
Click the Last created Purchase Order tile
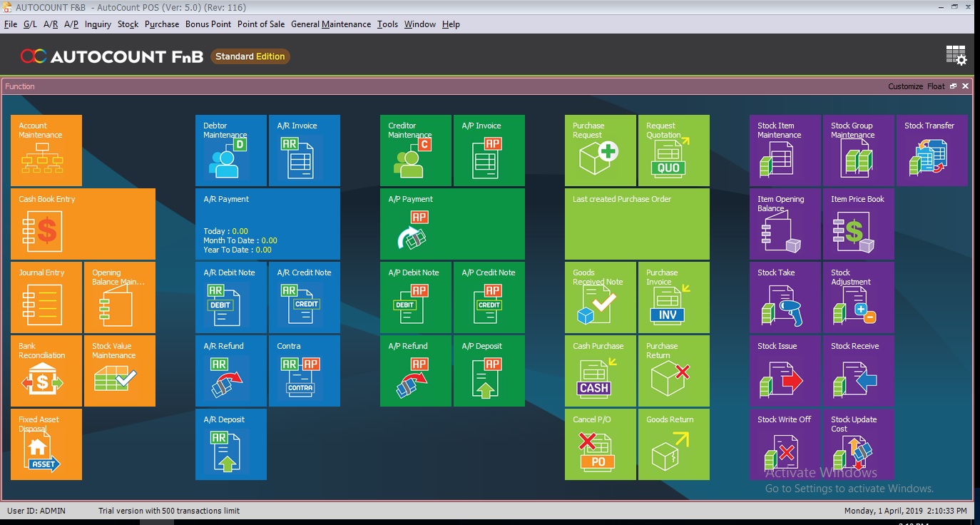click(x=637, y=224)
